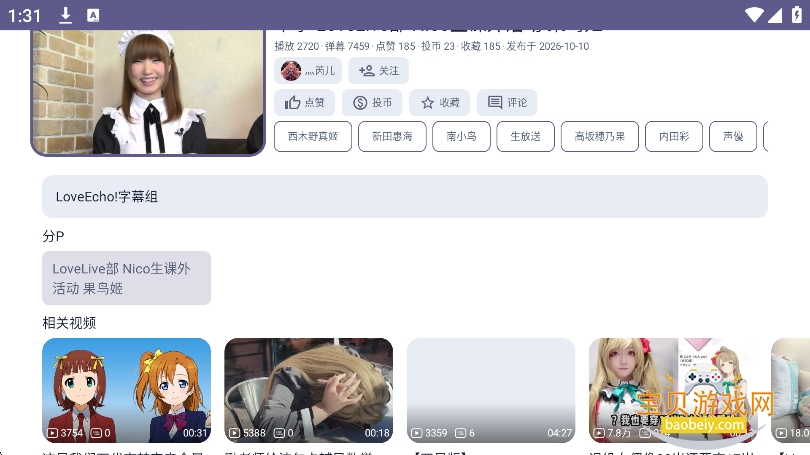Screen dimensions: 810x455
Task: Open the 评论 comments button
Action: click(x=507, y=102)
